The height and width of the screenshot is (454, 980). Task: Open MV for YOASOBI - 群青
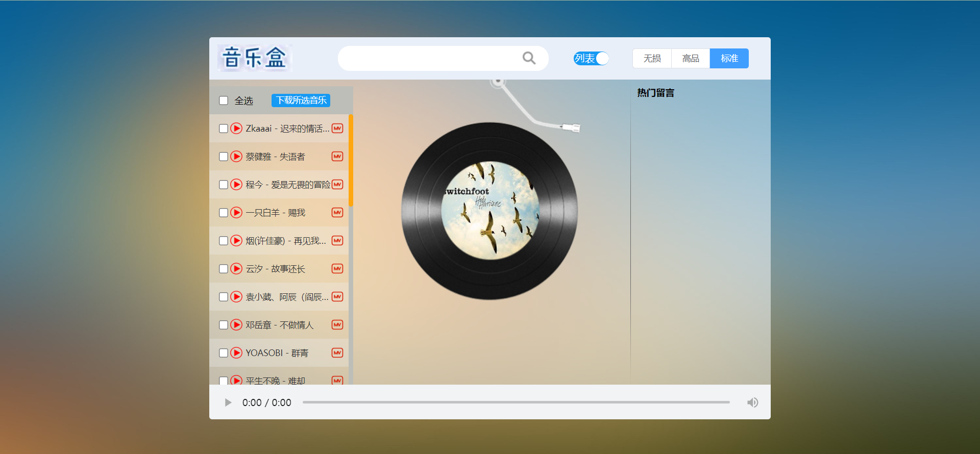tap(337, 352)
